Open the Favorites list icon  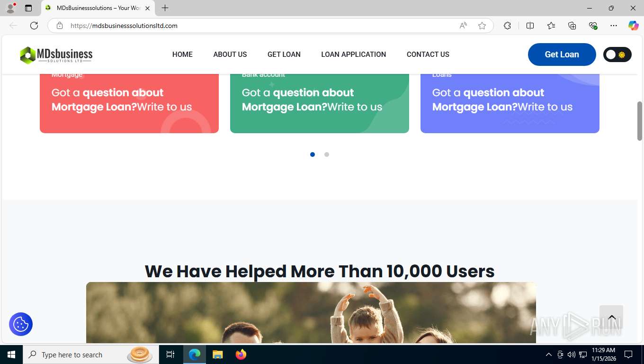551,26
